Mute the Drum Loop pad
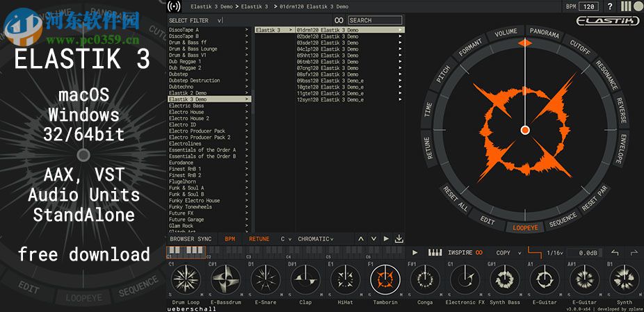 tap(202, 295)
